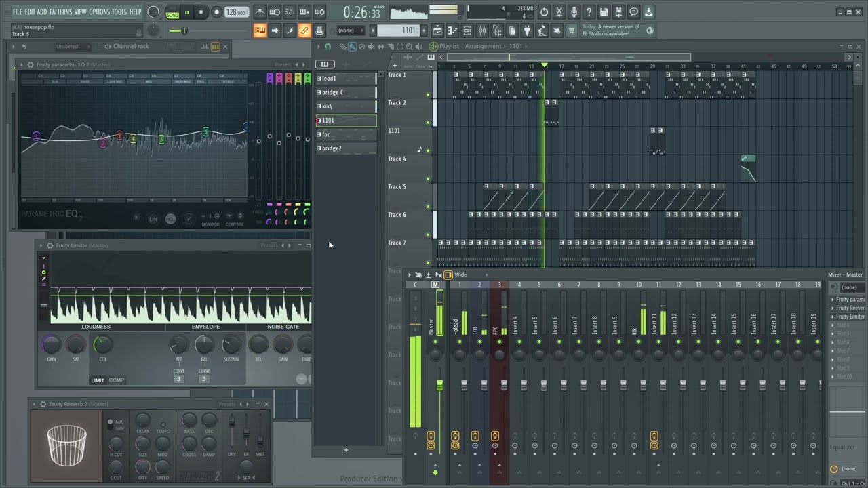Click the question mark help icon

[x=589, y=12]
